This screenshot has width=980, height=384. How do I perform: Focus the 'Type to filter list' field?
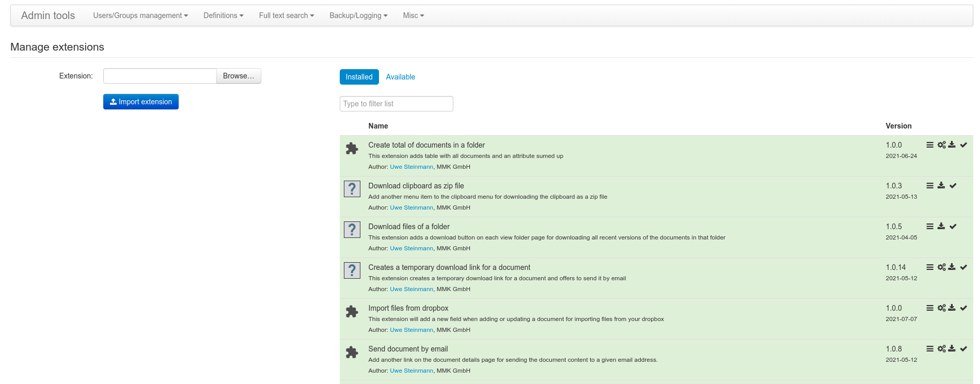[396, 104]
